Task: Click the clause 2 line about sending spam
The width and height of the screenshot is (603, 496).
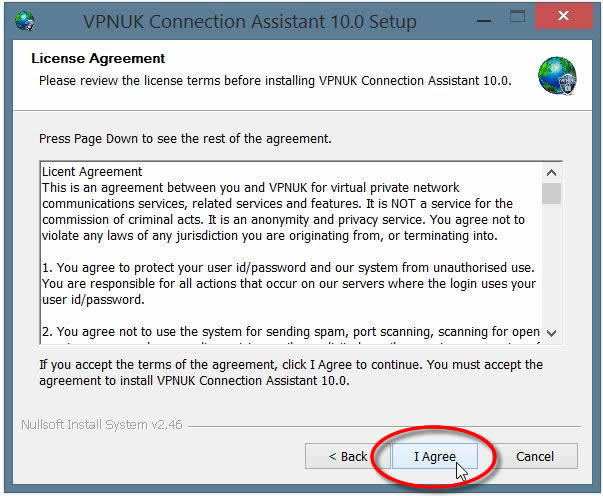Action: [x=291, y=331]
